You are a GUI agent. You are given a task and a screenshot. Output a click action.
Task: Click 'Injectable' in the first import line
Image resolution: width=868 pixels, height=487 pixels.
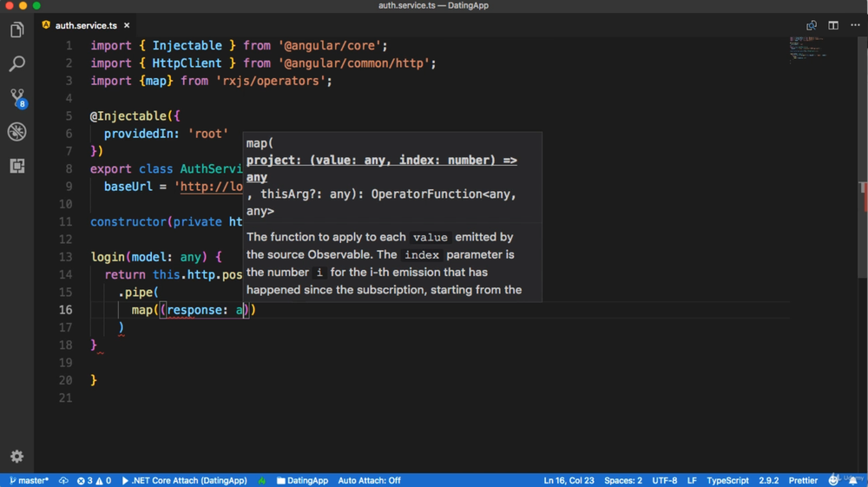(x=187, y=45)
